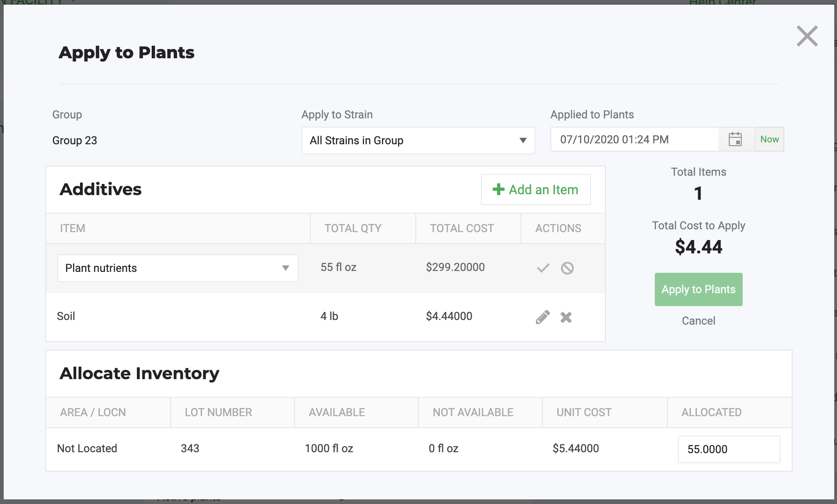Discard the Plant nutrients row edit
Image resolution: width=837 pixels, height=504 pixels.
(x=567, y=268)
